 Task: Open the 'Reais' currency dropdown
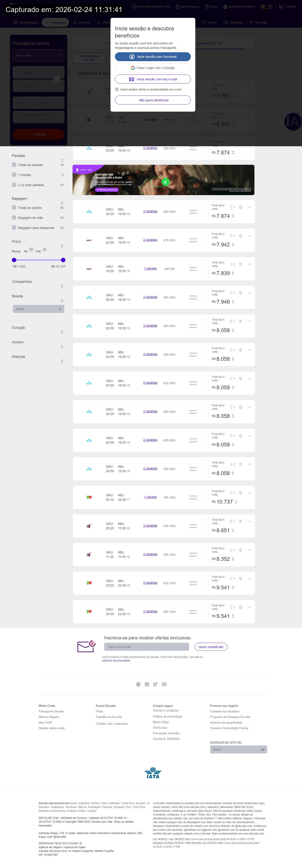click(x=38, y=309)
